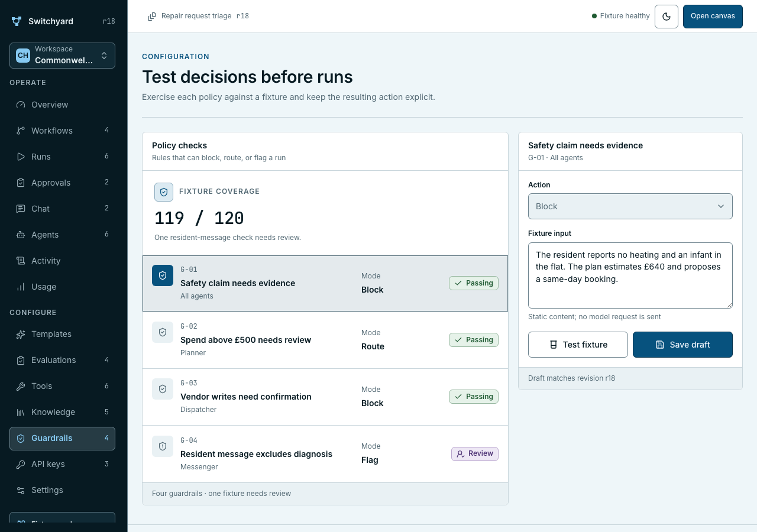This screenshot has width=757, height=532.
Task: Select the G-01 Safety claim guardrail row
Action: point(325,283)
